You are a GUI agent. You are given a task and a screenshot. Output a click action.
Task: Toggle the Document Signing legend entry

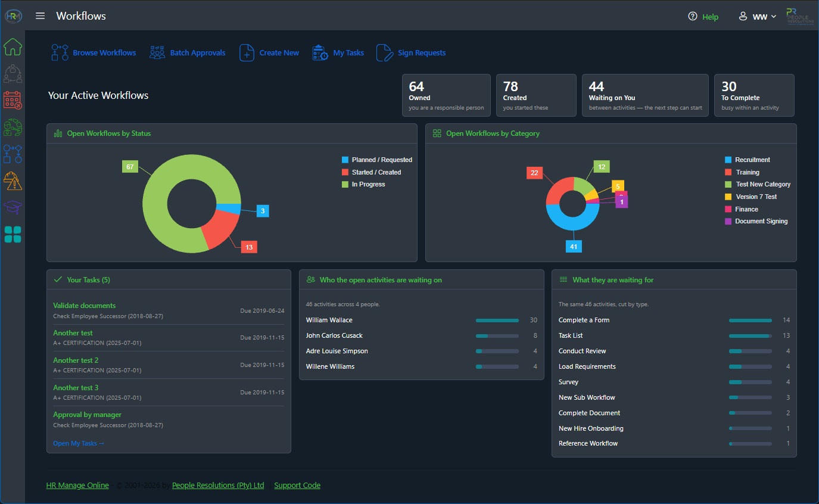756,222
